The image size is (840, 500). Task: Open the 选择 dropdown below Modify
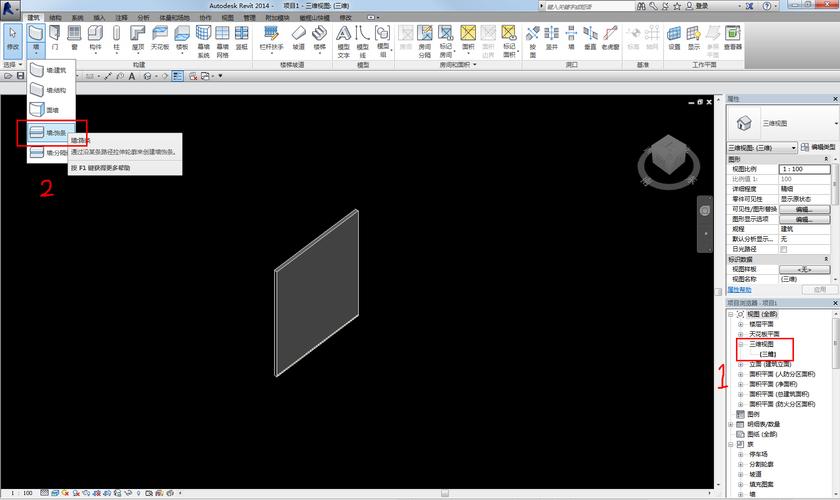13,64
